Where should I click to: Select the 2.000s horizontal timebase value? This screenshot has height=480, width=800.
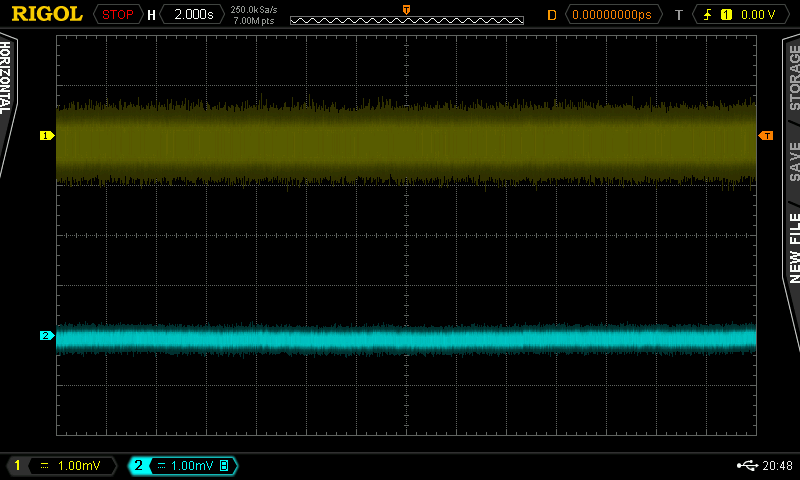tap(192, 15)
